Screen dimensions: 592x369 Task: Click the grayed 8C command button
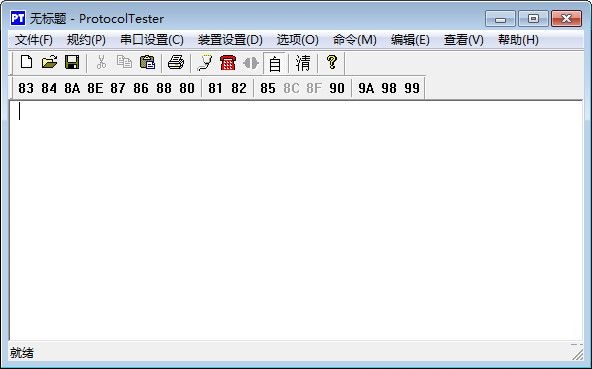[x=291, y=88]
